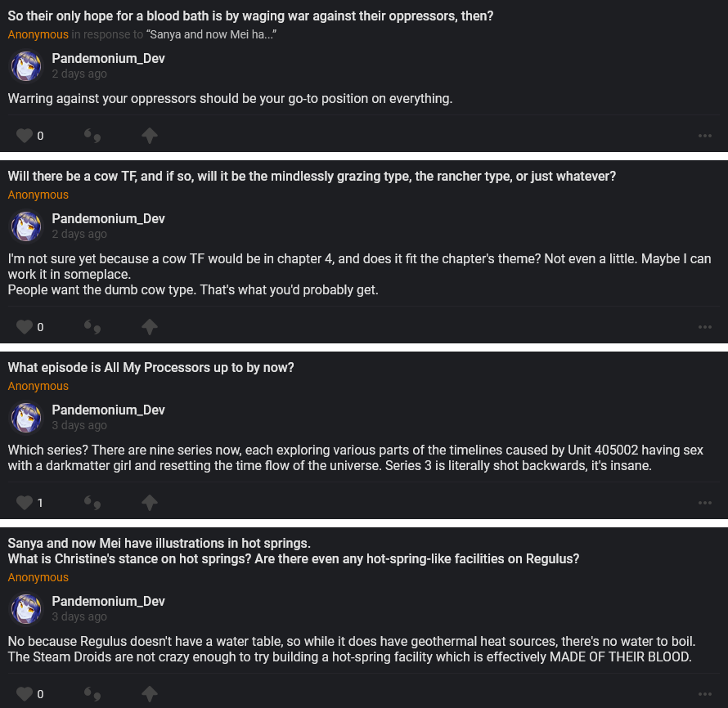Like the answer about warring against oppressors
728x708 pixels.
pyautogui.click(x=25, y=136)
